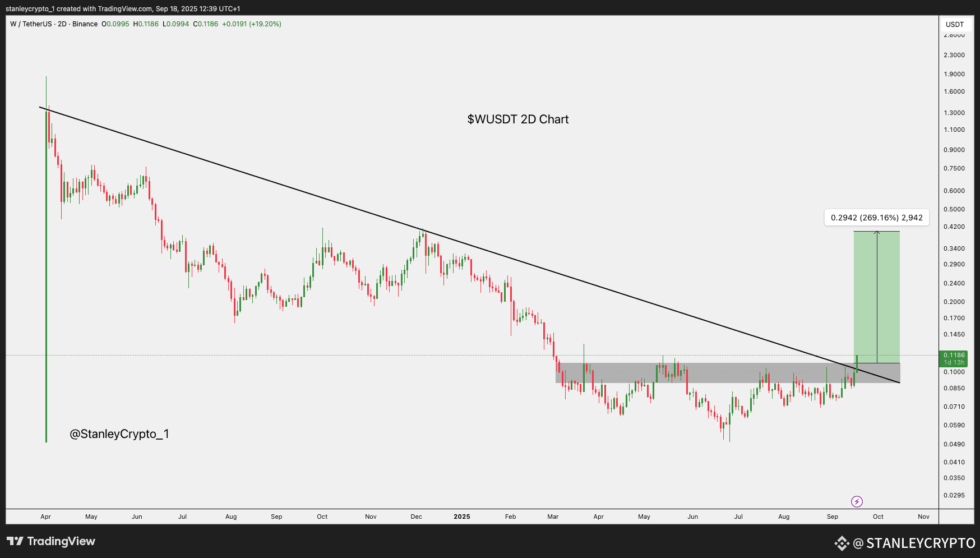Click the close value C0.1186 in legend
This screenshot has height=558, width=980.
point(206,24)
